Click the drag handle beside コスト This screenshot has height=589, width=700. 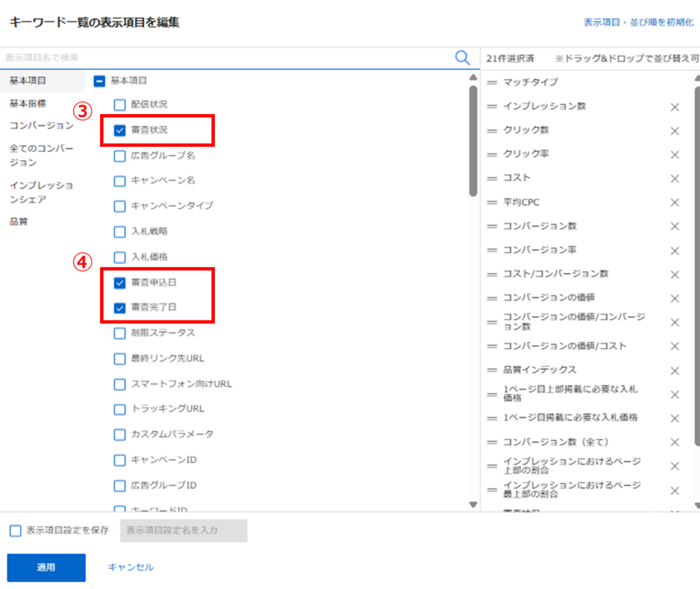491,178
